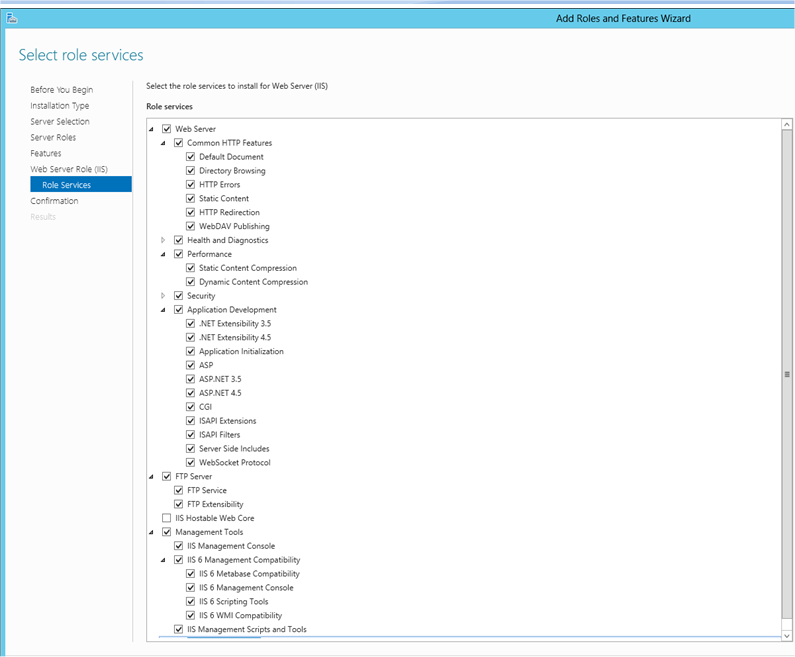Uncheck .NET Extensibility 3.5

tap(191, 323)
